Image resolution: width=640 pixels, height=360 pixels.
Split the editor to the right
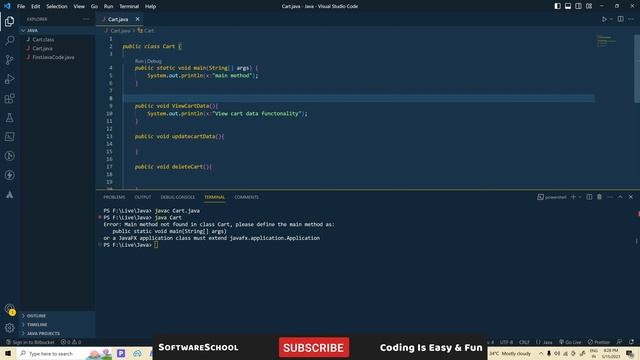(620, 19)
